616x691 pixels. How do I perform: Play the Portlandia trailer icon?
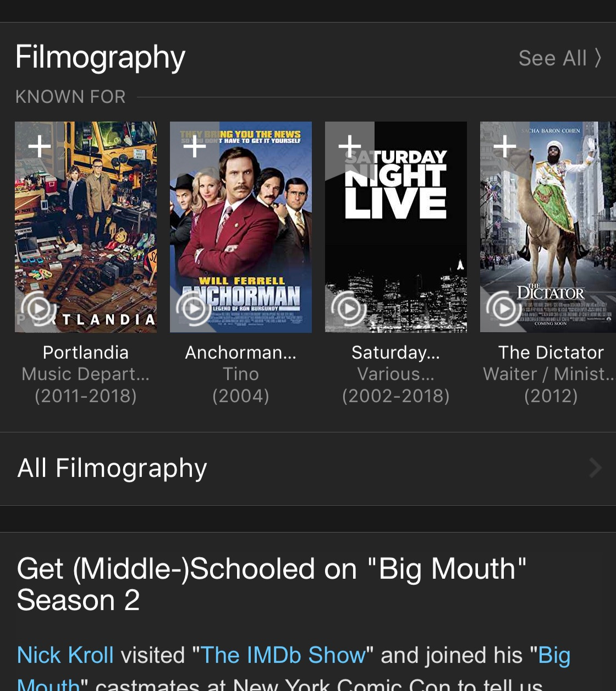pyautogui.click(x=38, y=309)
